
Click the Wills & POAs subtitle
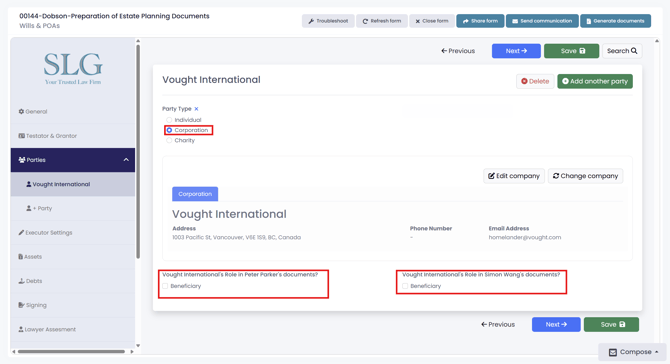click(x=39, y=26)
